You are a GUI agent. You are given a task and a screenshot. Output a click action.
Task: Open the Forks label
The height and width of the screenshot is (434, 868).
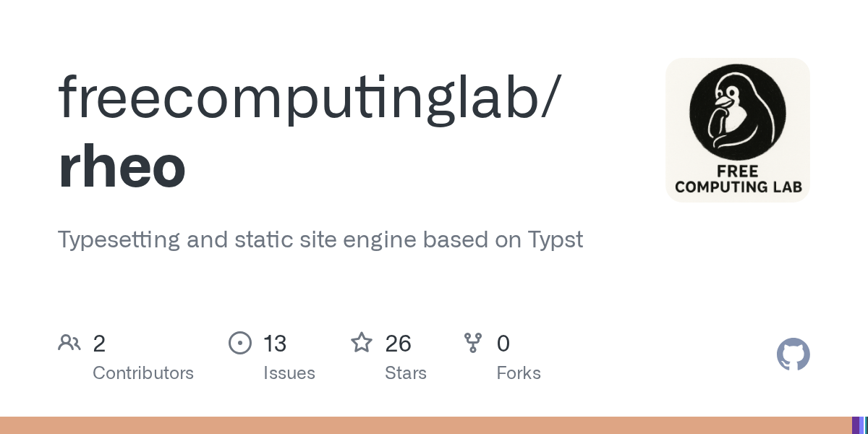[519, 373]
